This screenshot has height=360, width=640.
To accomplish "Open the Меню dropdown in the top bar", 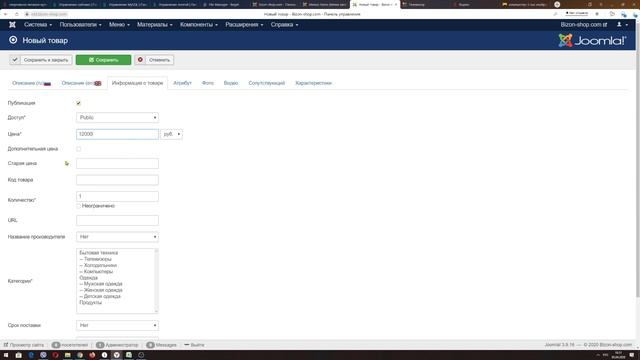I will 119,24.
